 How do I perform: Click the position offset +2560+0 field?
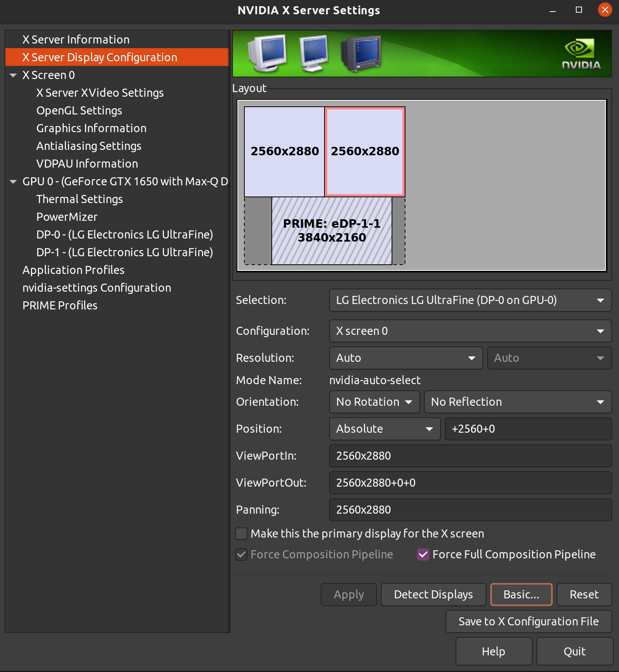click(x=528, y=429)
